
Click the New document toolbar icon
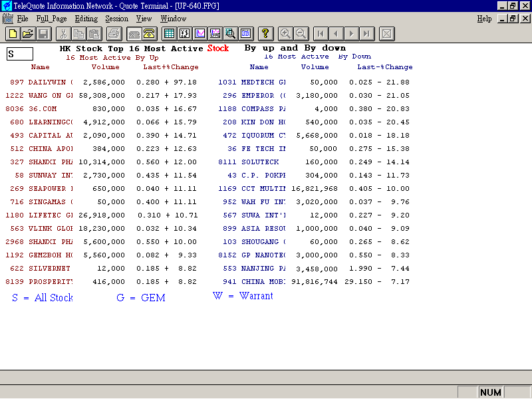[13, 34]
